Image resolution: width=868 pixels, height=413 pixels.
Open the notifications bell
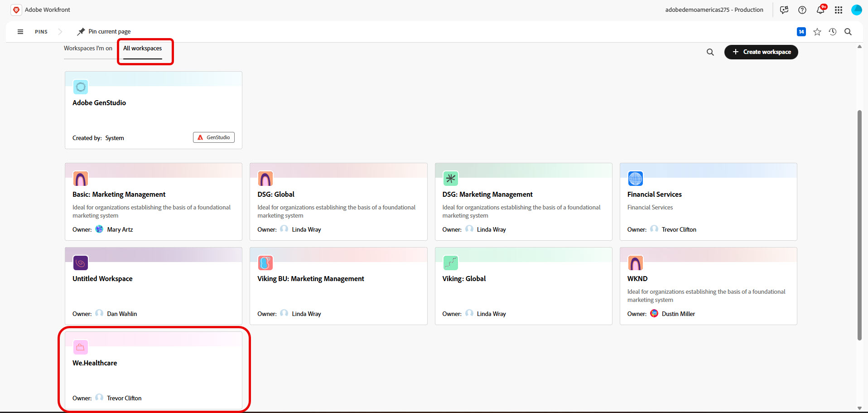pyautogui.click(x=820, y=10)
